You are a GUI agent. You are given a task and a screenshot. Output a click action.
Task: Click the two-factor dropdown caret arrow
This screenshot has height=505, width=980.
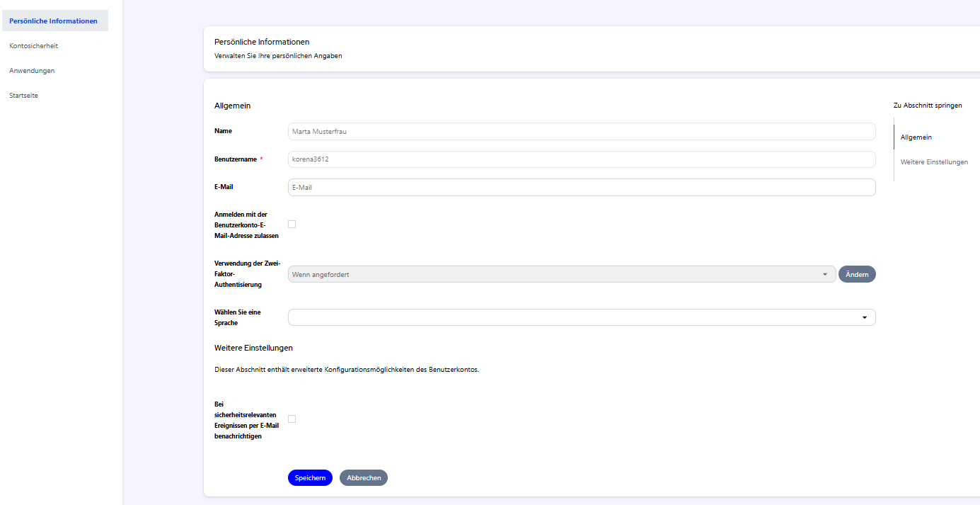824,275
